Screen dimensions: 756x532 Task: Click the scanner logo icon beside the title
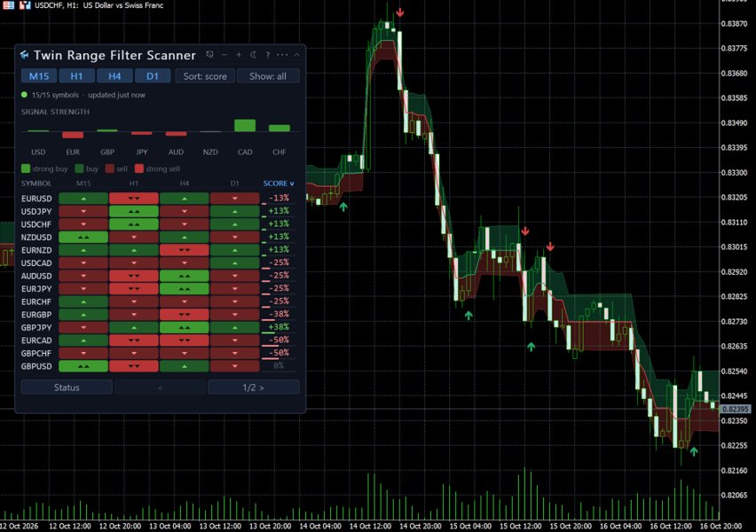pyautogui.click(x=24, y=55)
